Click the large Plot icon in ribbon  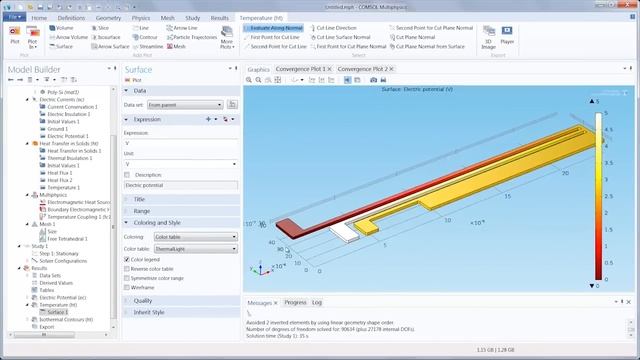point(15,35)
